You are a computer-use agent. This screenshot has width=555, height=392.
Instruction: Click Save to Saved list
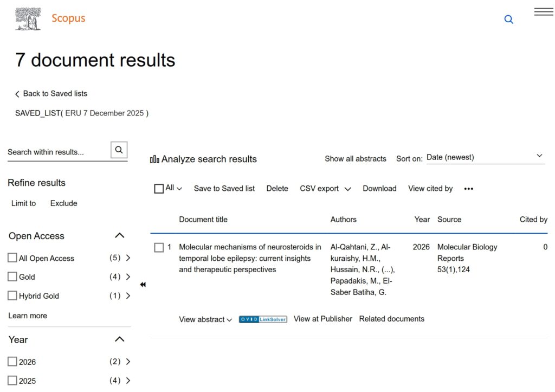(224, 189)
